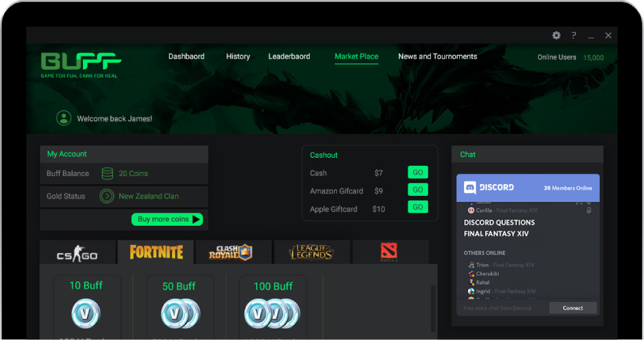Open News and Tournaments
The height and width of the screenshot is (340, 644).
[437, 56]
